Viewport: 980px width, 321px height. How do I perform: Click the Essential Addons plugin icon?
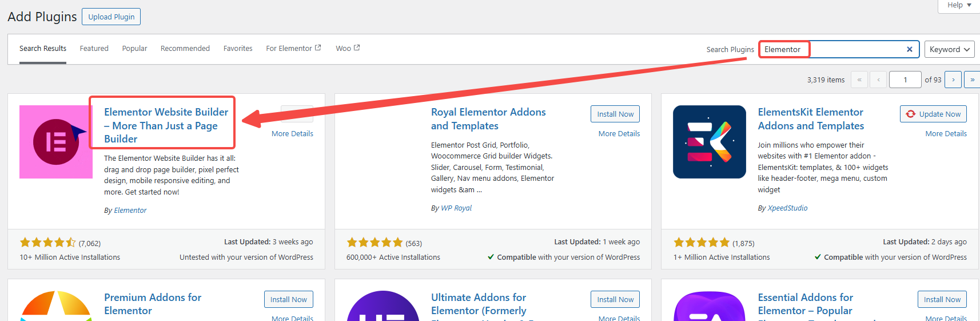coord(710,306)
